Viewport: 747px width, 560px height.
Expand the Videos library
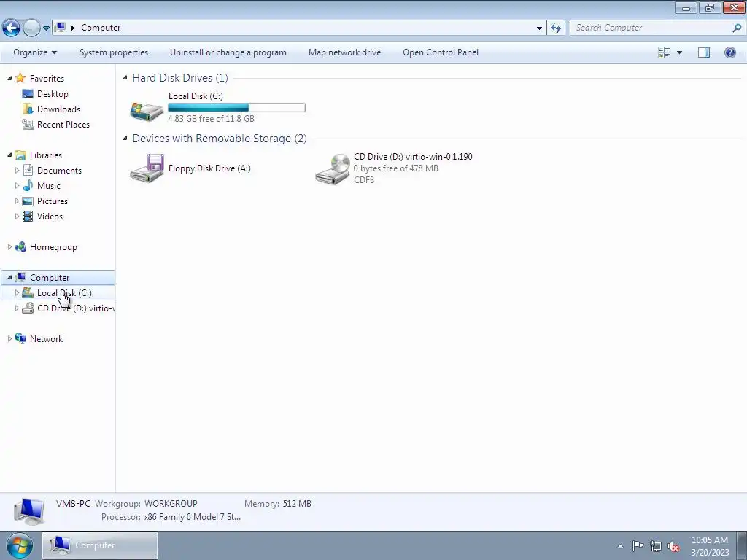click(17, 216)
